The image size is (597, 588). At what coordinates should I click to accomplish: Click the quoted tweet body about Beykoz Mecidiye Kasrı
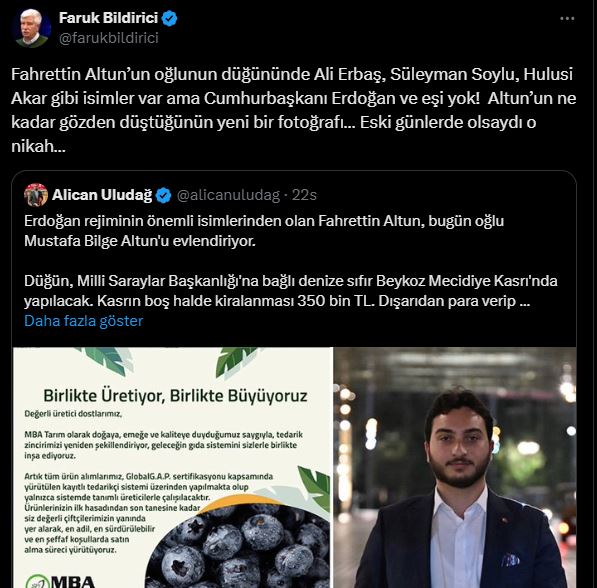click(x=291, y=291)
